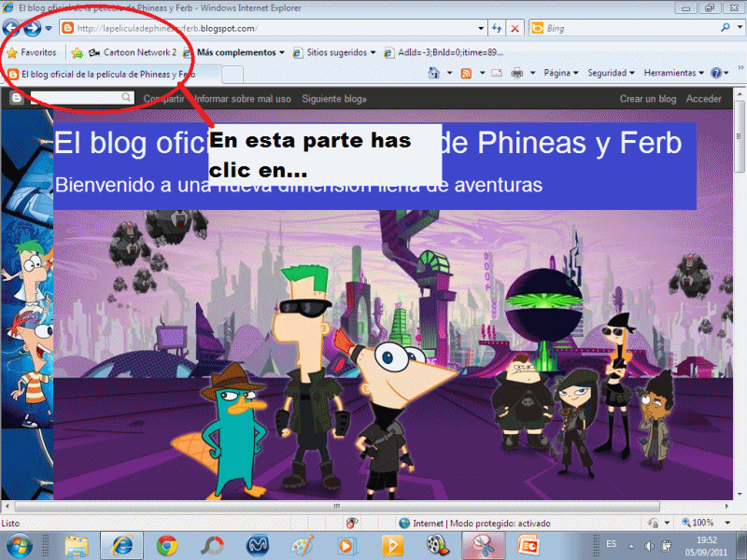Open Windows Explorer from taskbar
The width and height of the screenshot is (747, 560).
(x=77, y=546)
